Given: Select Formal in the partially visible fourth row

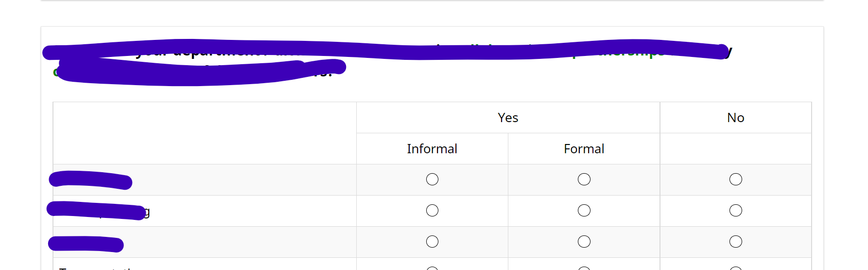Looking at the screenshot, I should click(x=584, y=268).
